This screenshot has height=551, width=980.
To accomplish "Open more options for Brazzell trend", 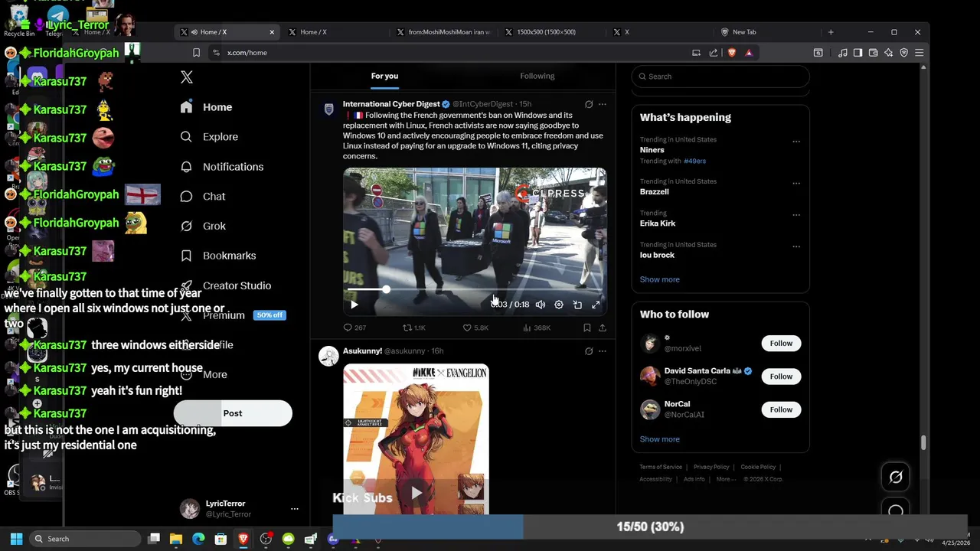I will (x=796, y=184).
